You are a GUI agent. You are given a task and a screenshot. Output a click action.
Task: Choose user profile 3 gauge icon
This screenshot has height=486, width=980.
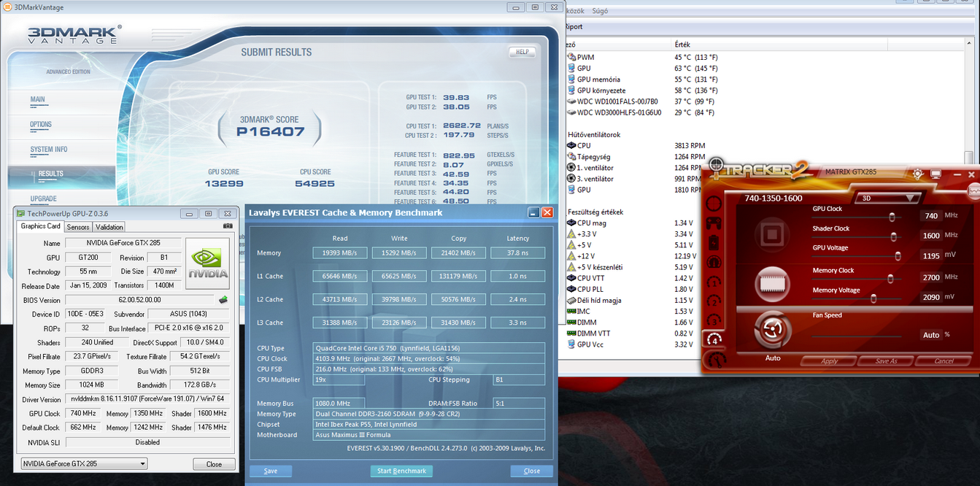[x=714, y=319]
